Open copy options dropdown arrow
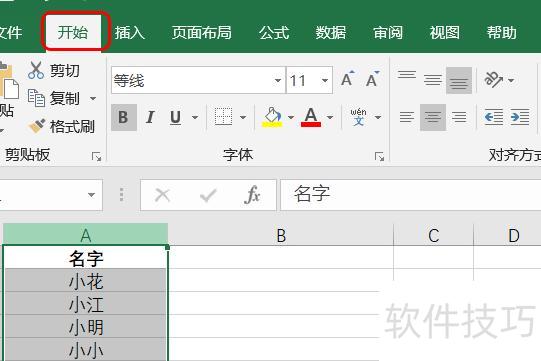This screenshot has width=541, height=361. [x=93, y=99]
